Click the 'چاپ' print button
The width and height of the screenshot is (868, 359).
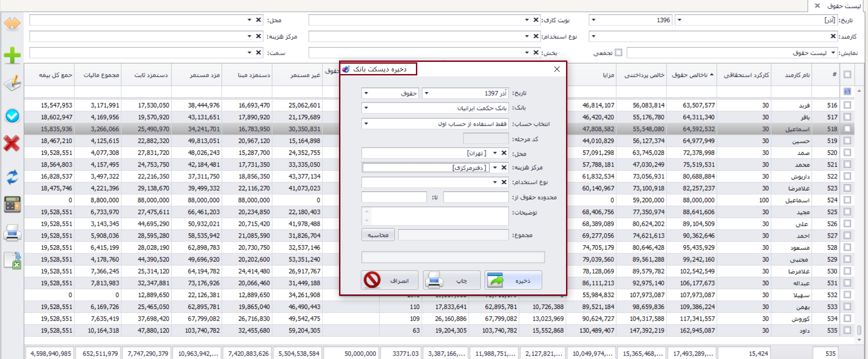pyautogui.click(x=452, y=280)
